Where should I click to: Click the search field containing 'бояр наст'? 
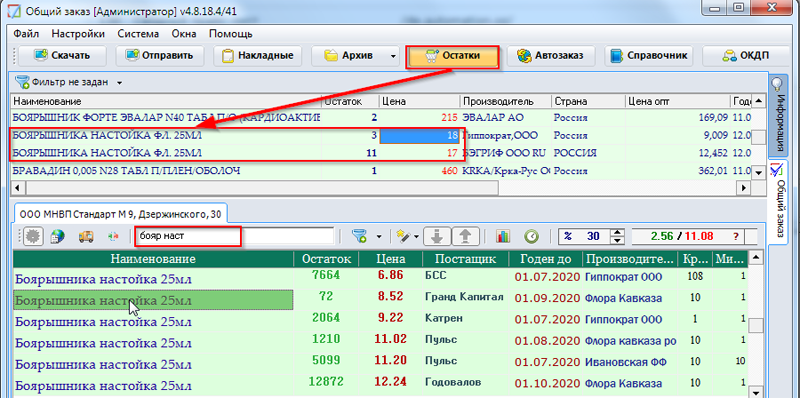(x=234, y=236)
